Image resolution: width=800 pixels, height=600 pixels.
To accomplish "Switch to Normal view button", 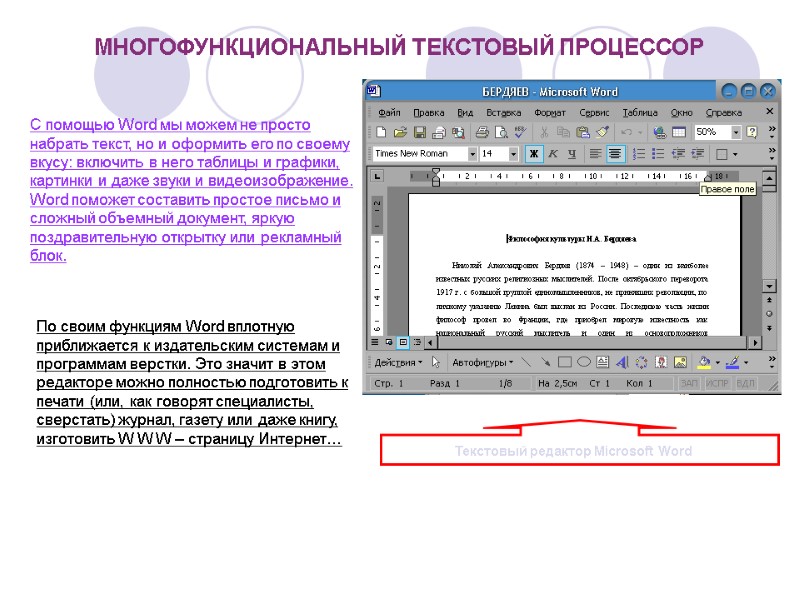I will (375, 342).
